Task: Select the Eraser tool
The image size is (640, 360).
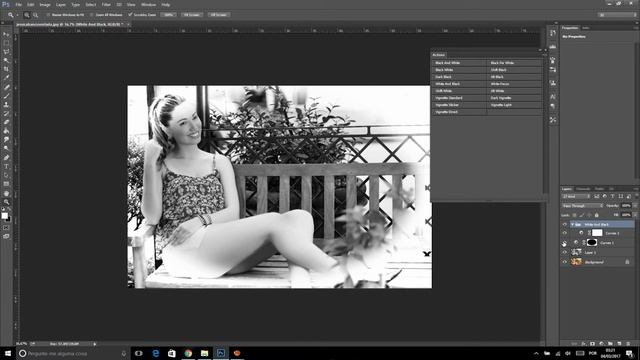Action: 6,122
